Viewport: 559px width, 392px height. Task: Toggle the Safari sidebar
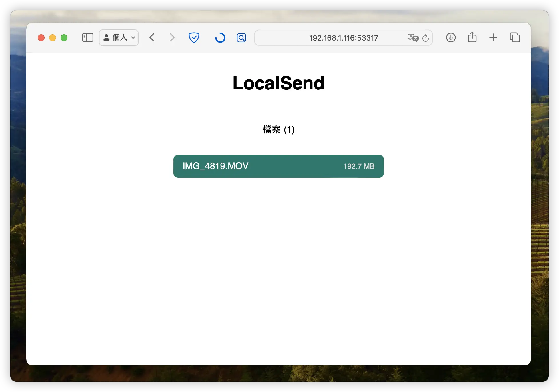click(x=88, y=37)
